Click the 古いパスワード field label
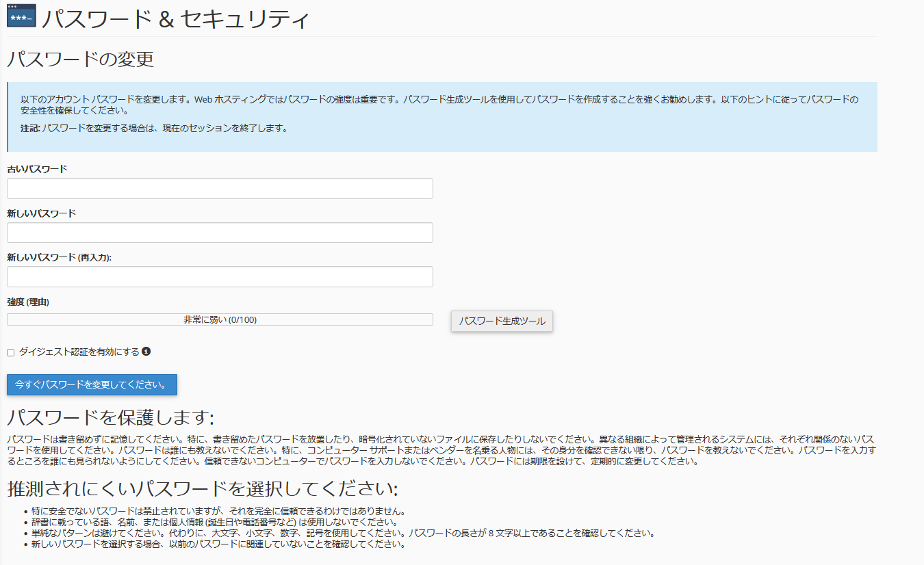The width and height of the screenshot is (924, 565). click(37, 169)
